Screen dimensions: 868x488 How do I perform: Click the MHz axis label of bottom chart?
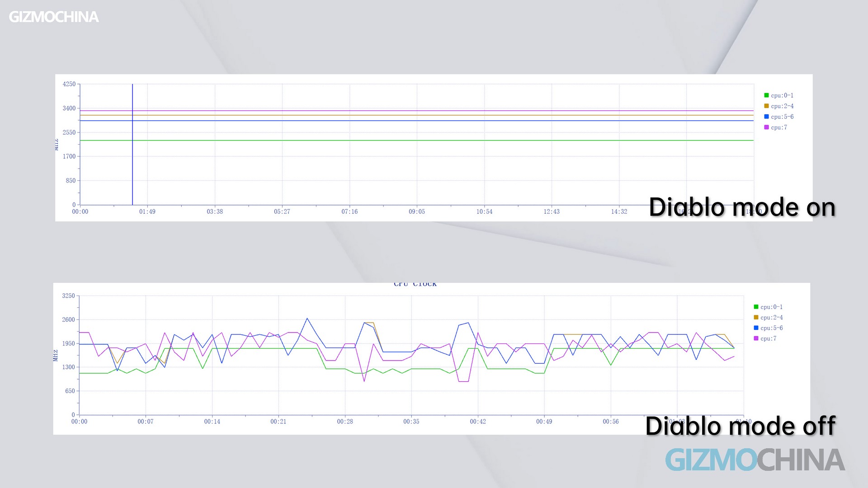(x=56, y=355)
